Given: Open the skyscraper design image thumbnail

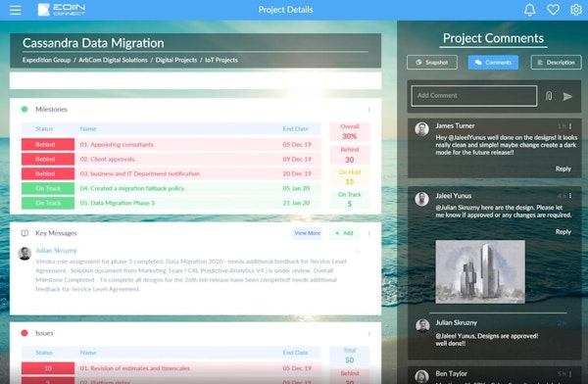Looking at the screenshot, I should click(x=480, y=271).
